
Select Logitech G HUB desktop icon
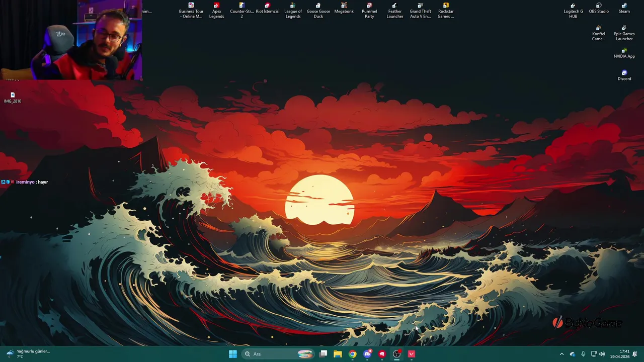[573, 11]
